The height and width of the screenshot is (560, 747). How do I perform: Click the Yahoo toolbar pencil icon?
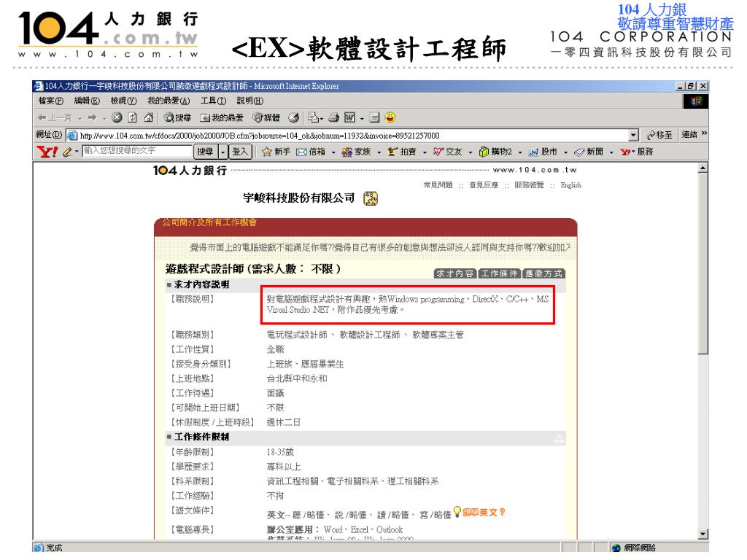(68, 152)
